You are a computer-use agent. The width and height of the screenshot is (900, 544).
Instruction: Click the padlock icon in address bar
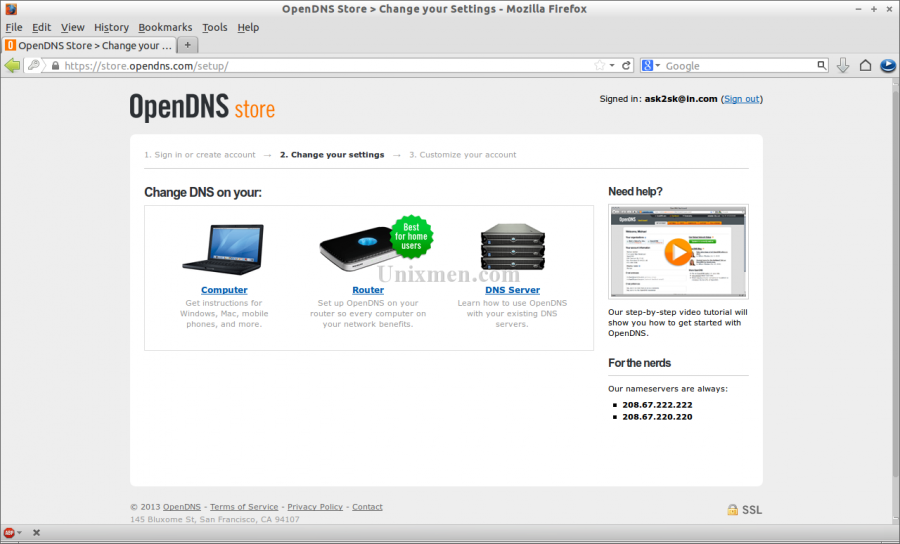tap(55, 66)
